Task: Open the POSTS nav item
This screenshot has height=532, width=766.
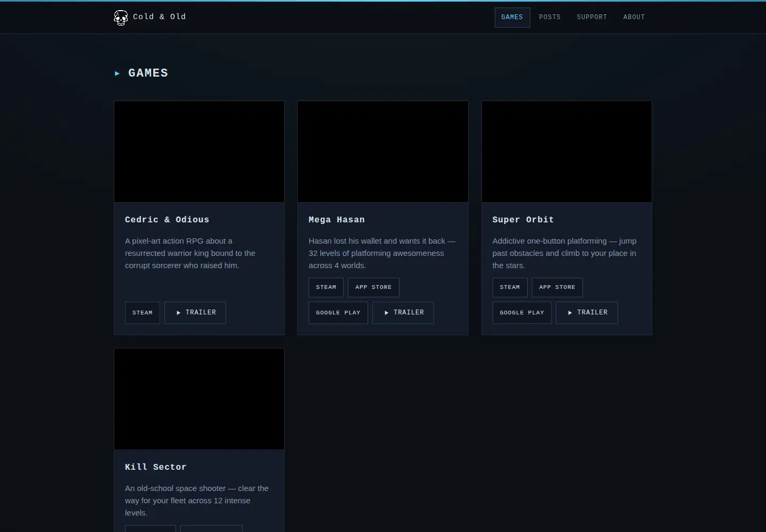Action: pos(549,18)
